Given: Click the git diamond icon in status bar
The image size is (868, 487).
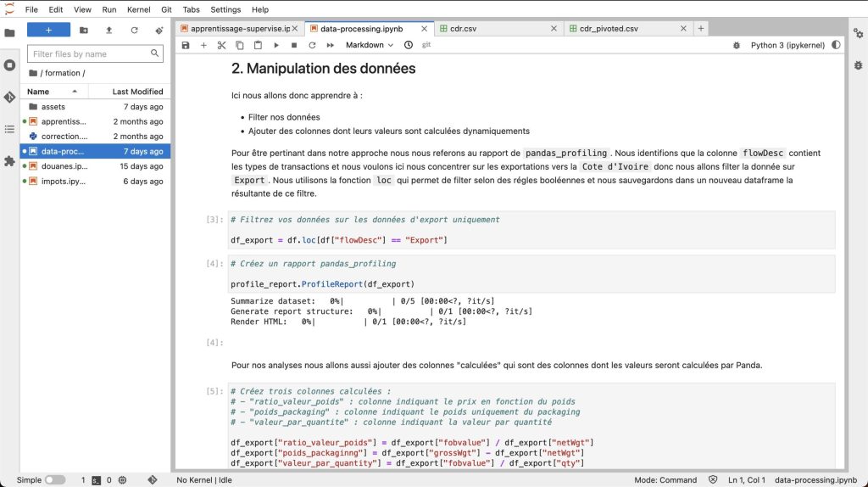Looking at the screenshot, I should click(153, 480).
